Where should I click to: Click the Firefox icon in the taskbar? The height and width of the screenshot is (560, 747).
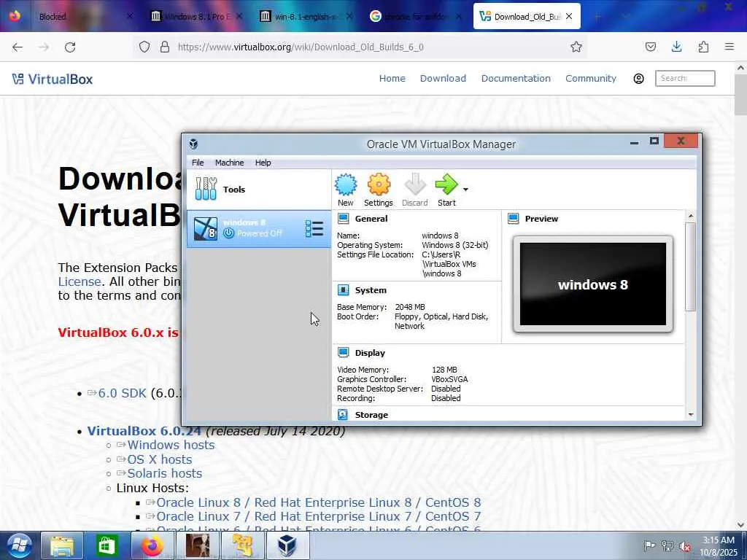tap(152, 545)
